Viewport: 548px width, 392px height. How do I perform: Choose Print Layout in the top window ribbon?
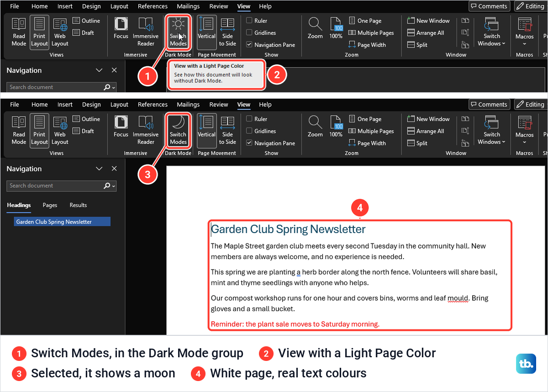click(39, 32)
